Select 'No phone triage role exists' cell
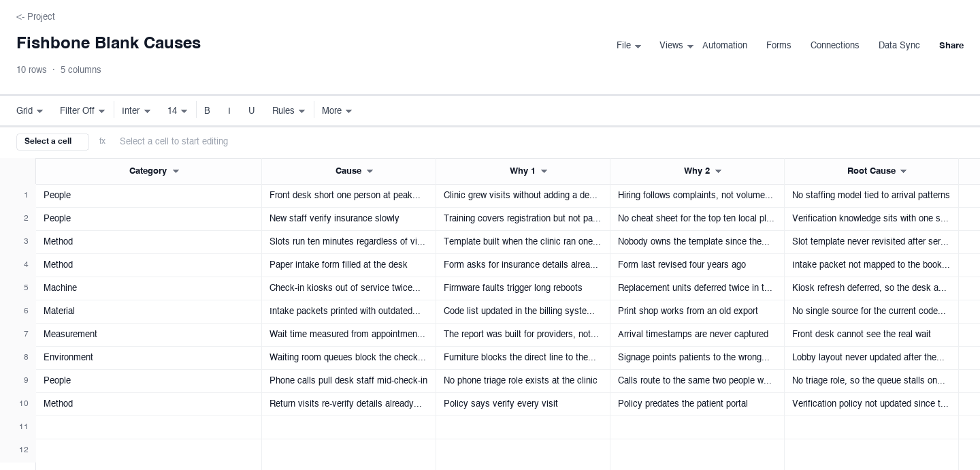Image resolution: width=980 pixels, height=470 pixels. coord(523,381)
